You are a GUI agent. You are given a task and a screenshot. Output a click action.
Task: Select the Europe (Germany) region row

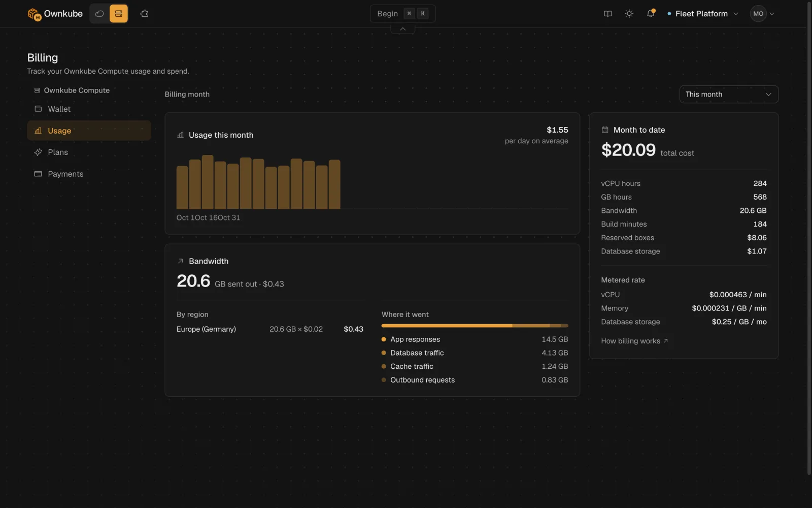coord(270,329)
